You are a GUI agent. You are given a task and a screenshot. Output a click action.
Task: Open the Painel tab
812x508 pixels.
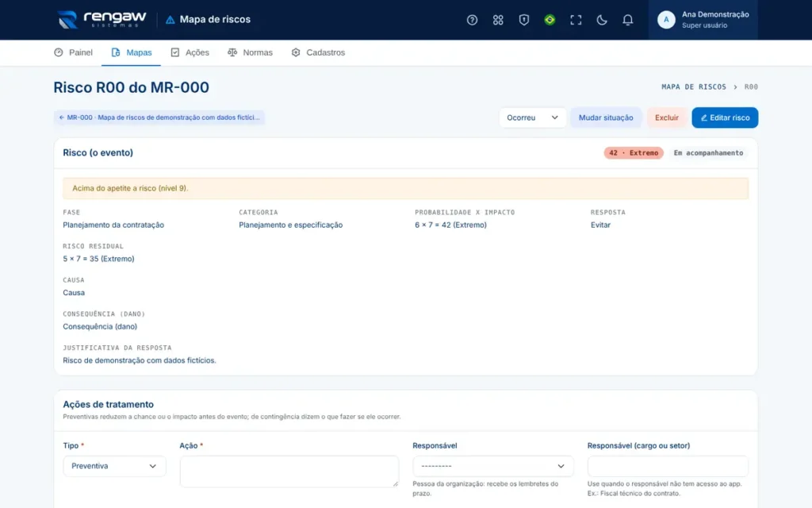point(73,52)
